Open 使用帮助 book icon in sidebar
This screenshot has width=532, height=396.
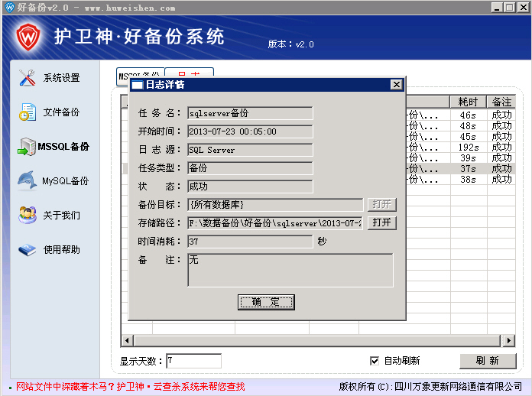click(28, 250)
